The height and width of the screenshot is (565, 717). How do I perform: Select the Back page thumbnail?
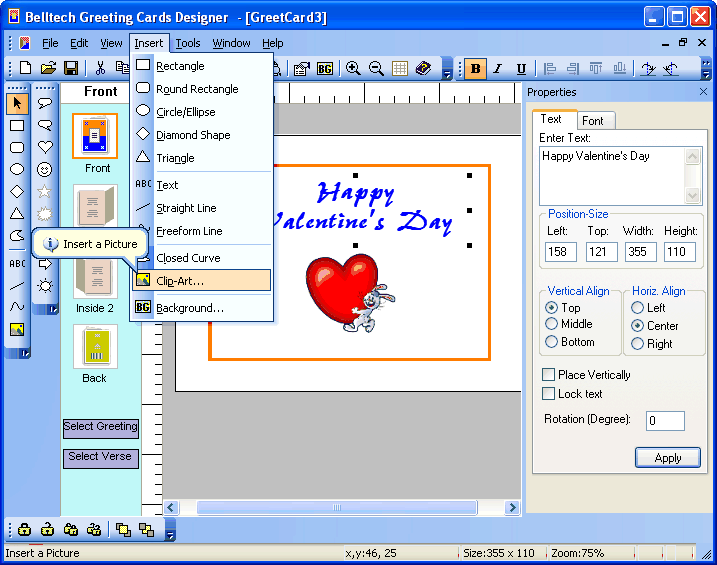95,346
